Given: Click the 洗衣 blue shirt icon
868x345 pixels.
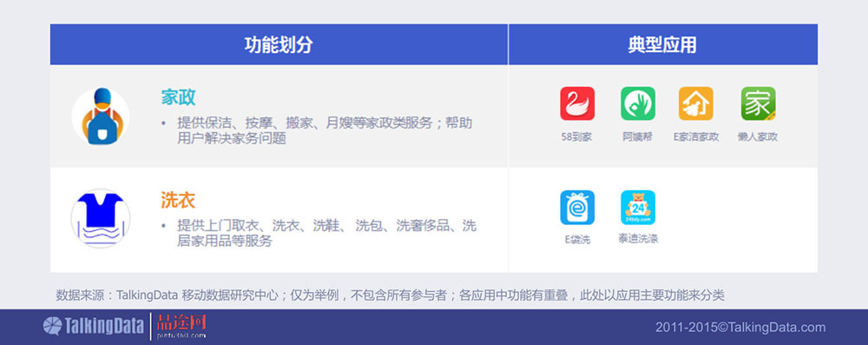Looking at the screenshot, I should [100, 218].
